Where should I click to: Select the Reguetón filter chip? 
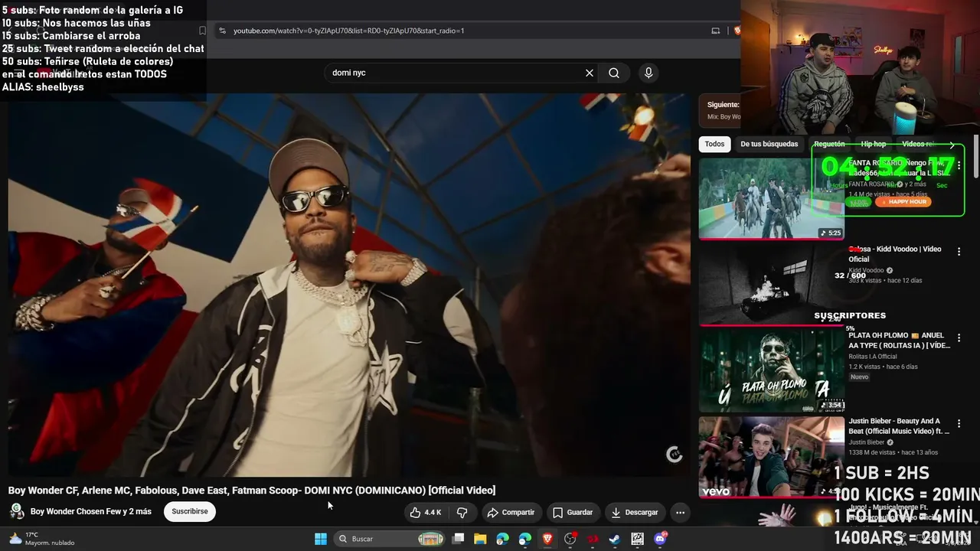coord(829,144)
